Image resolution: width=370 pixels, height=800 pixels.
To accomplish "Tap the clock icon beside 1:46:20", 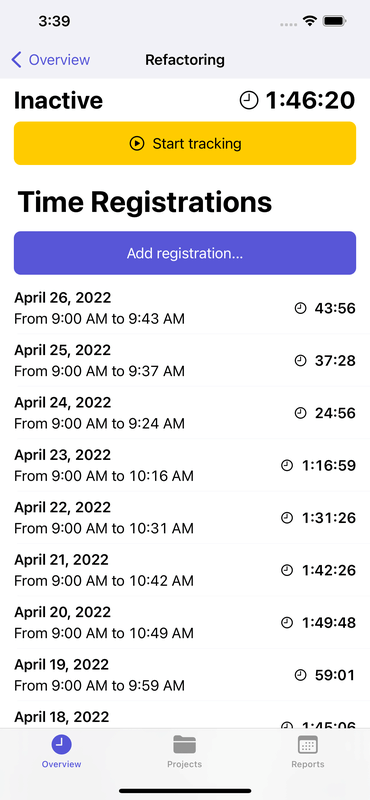I will point(249,100).
